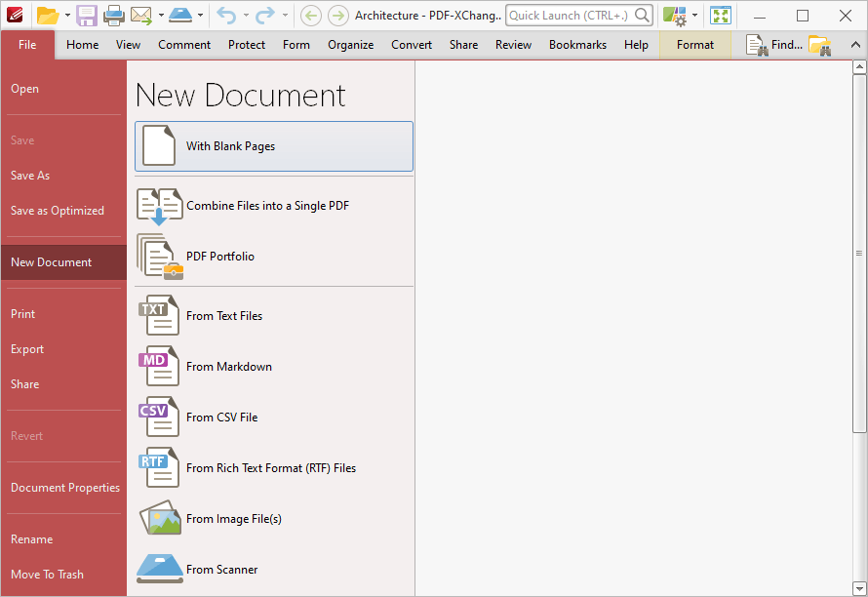Expand the Scanner dropdown arrow
This screenshot has height=597, width=868.
[200, 16]
